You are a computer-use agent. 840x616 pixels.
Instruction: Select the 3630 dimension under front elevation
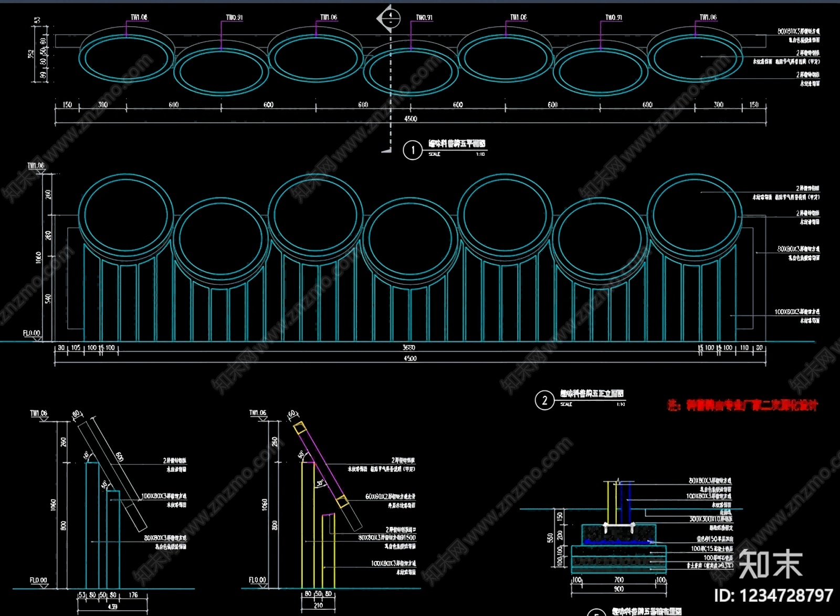point(408,347)
